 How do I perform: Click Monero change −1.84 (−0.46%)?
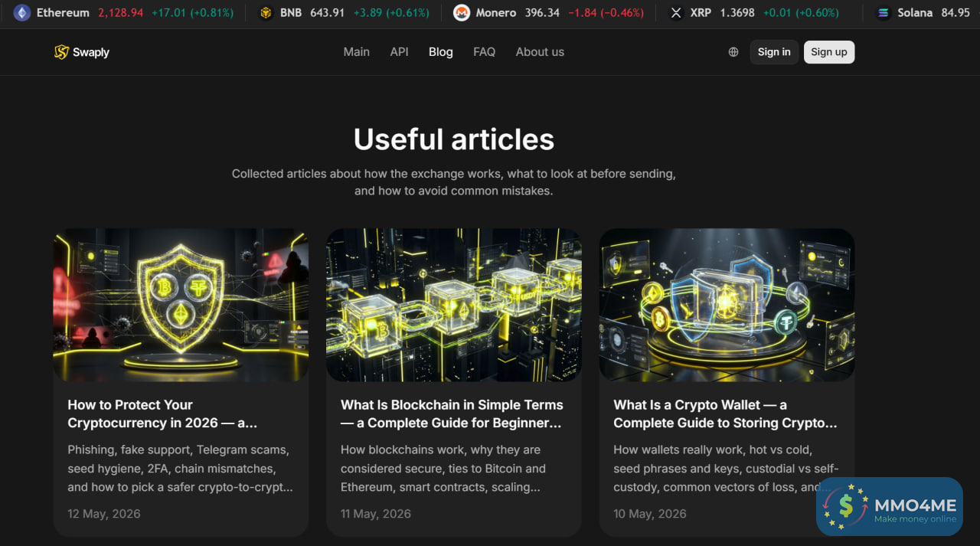[606, 13]
